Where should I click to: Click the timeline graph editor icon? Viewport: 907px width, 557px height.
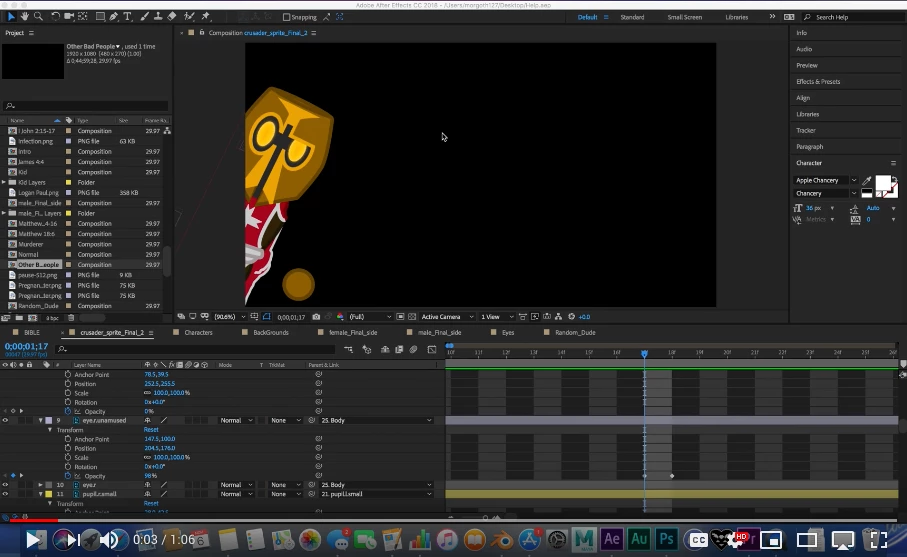pyautogui.click(x=432, y=349)
